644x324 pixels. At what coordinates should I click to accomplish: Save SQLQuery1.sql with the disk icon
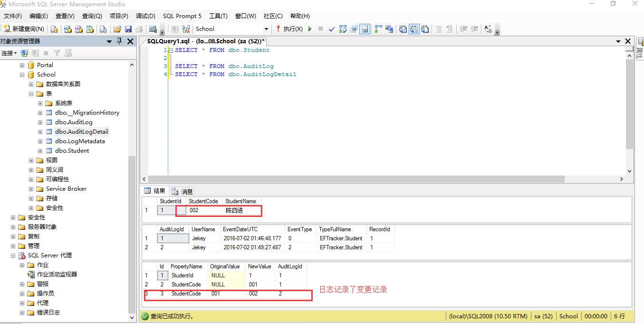128,29
